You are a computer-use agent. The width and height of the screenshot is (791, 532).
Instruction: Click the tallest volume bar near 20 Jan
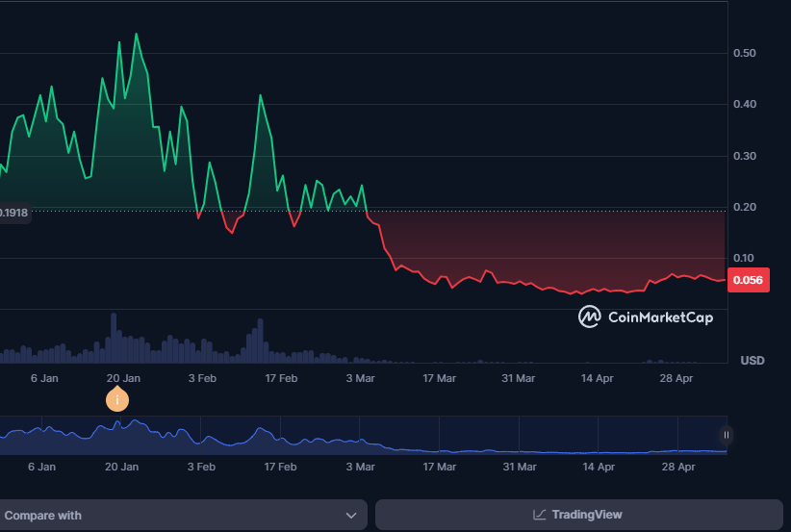(114, 338)
